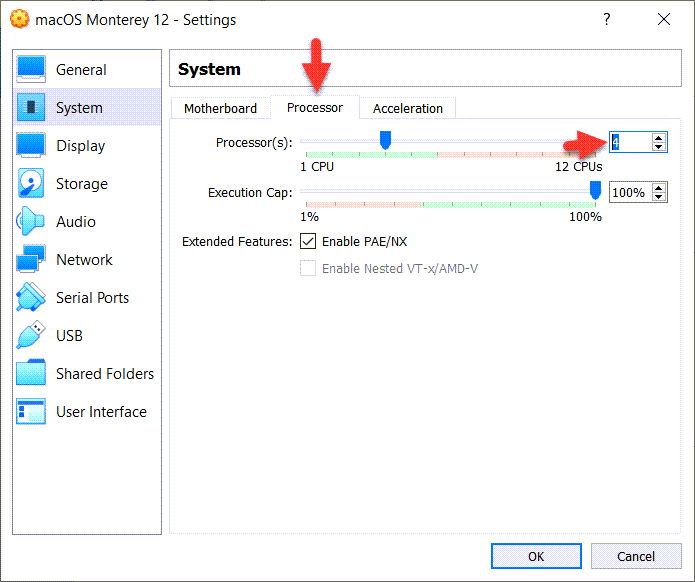695x582 pixels.
Task: Increase Execution Cap with up arrow
Action: 658,188
